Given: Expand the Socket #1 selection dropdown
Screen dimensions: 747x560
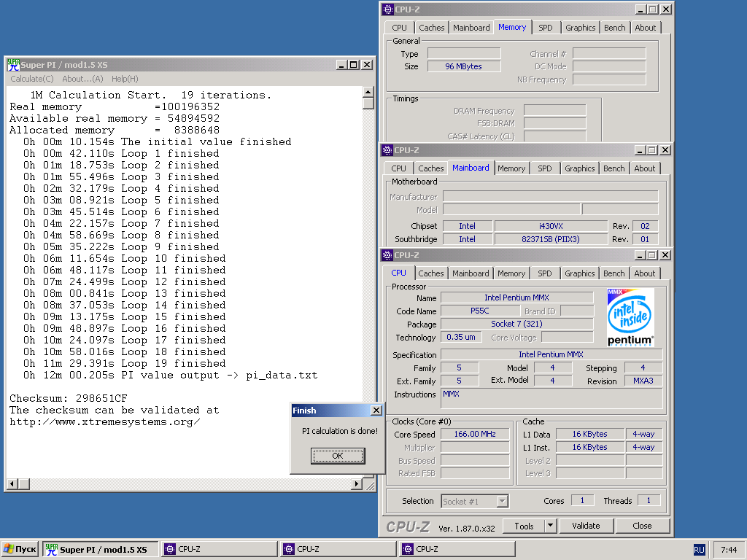Looking at the screenshot, I should [502, 501].
